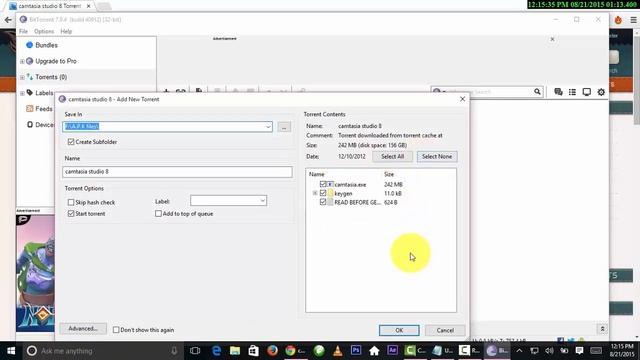Uncheck READ BEFORE GE... file checkbox
This screenshot has height=360, width=640.
(x=323, y=202)
